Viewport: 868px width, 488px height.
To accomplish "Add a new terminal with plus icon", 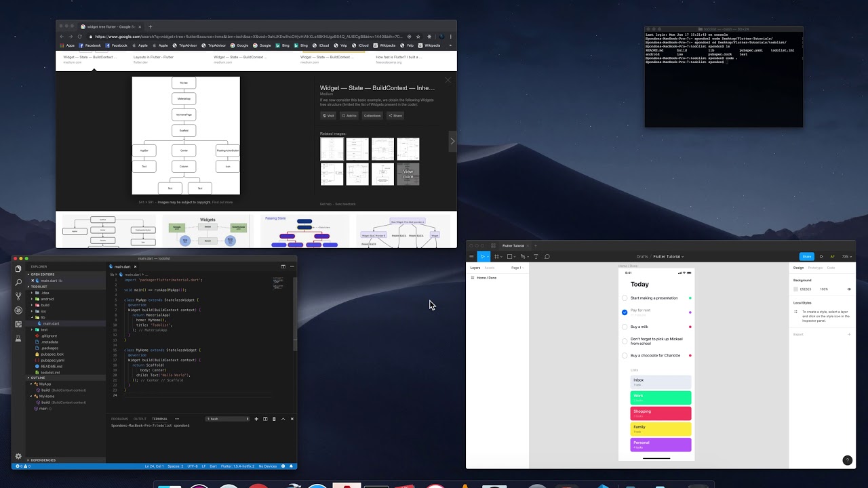I will tap(256, 419).
